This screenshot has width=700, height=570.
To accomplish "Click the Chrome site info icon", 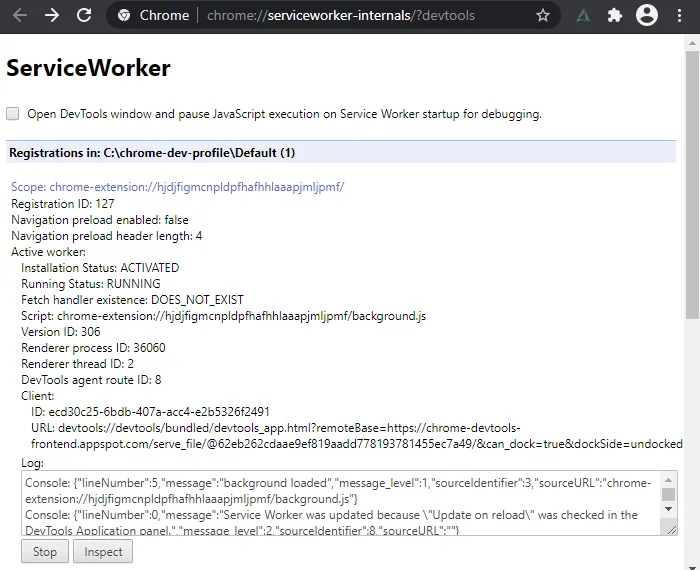I will click(x=124, y=16).
